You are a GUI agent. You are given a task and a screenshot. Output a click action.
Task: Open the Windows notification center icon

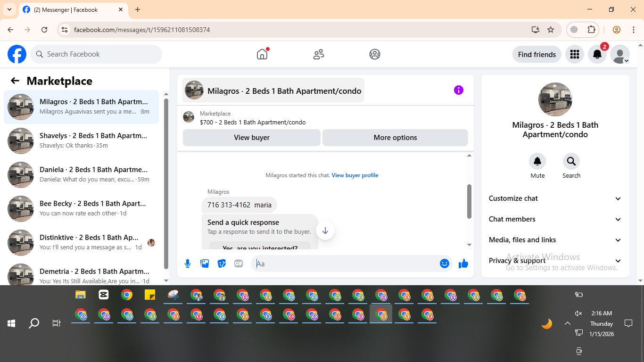click(x=628, y=323)
